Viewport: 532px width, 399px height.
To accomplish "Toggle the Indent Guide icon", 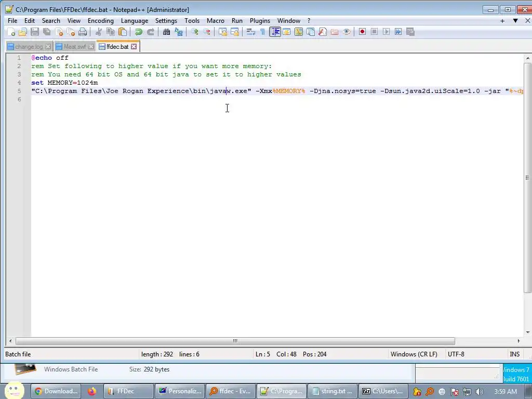I will pyautogui.click(x=275, y=32).
